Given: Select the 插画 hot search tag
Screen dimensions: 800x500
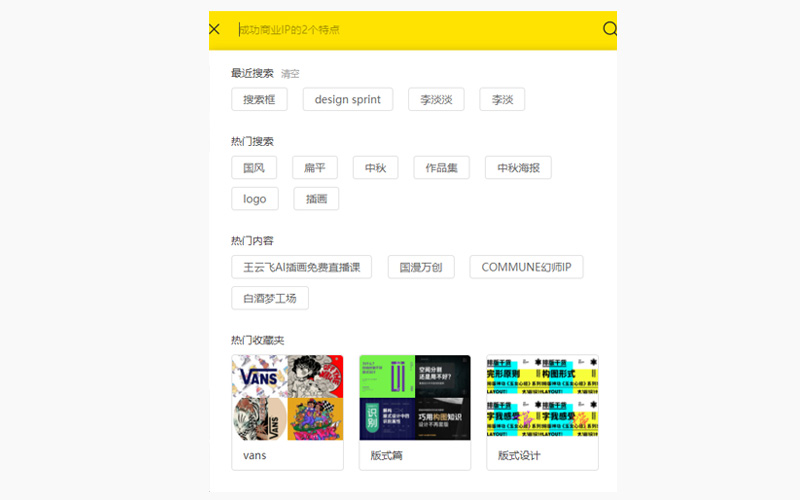Looking at the screenshot, I should 316,199.
